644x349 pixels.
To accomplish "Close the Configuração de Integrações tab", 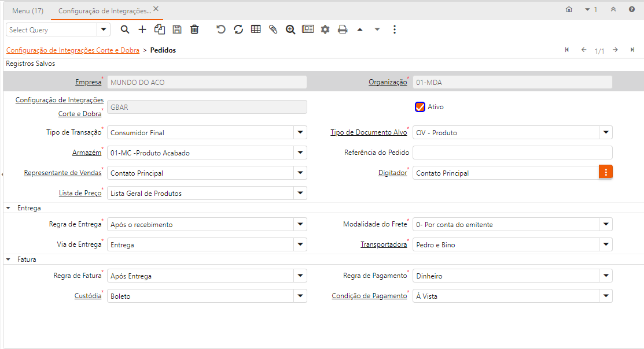I will 156,10.
